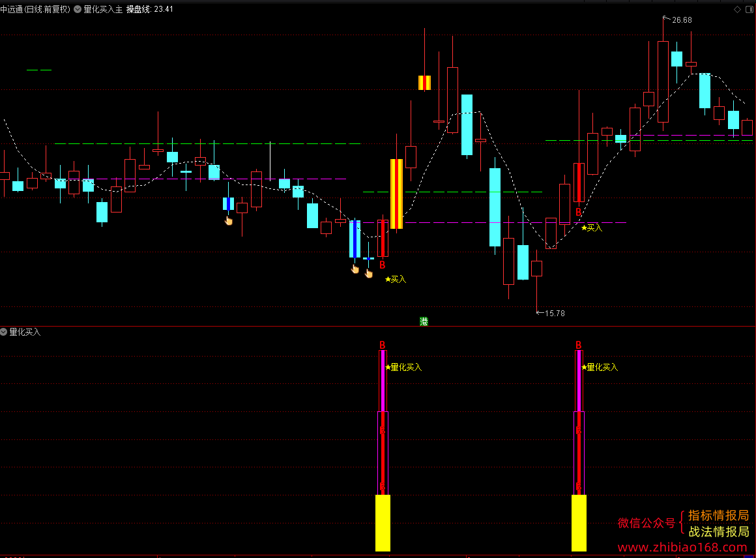This screenshot has width=756, height=558.
Task: Click the green 港 badge icon
Action: click(x=424, y=321)
